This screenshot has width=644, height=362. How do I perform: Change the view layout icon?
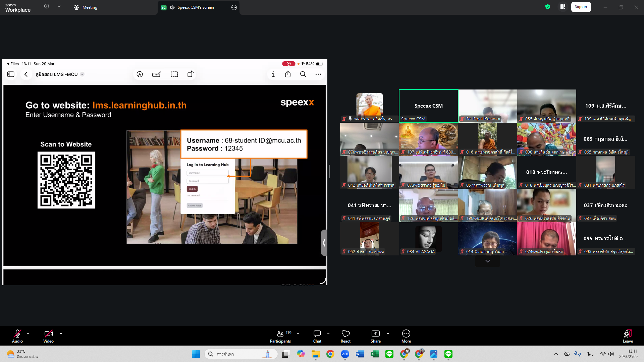pyautogui.click(x=563, y=7)
